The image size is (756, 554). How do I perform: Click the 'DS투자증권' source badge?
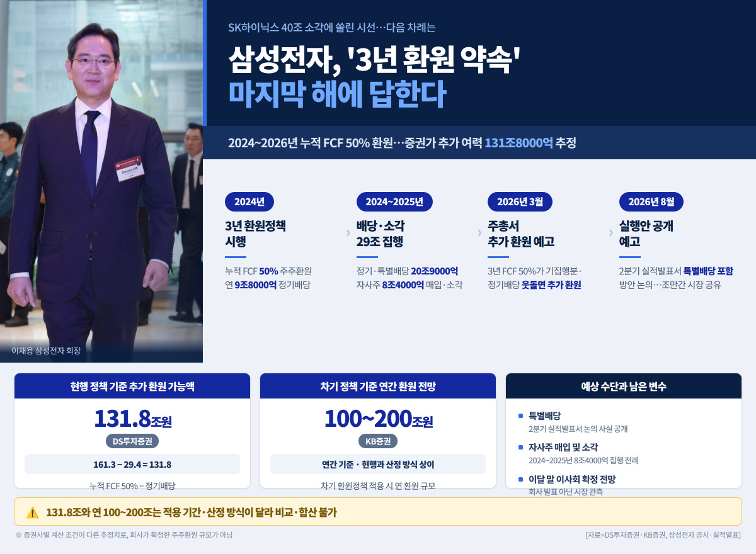132,441
